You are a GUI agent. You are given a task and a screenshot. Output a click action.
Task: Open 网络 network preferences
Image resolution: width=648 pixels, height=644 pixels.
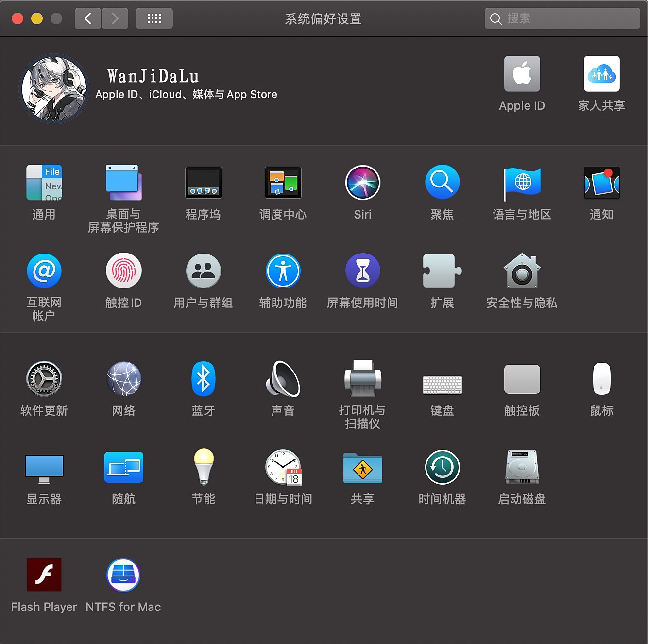[123, 379]
